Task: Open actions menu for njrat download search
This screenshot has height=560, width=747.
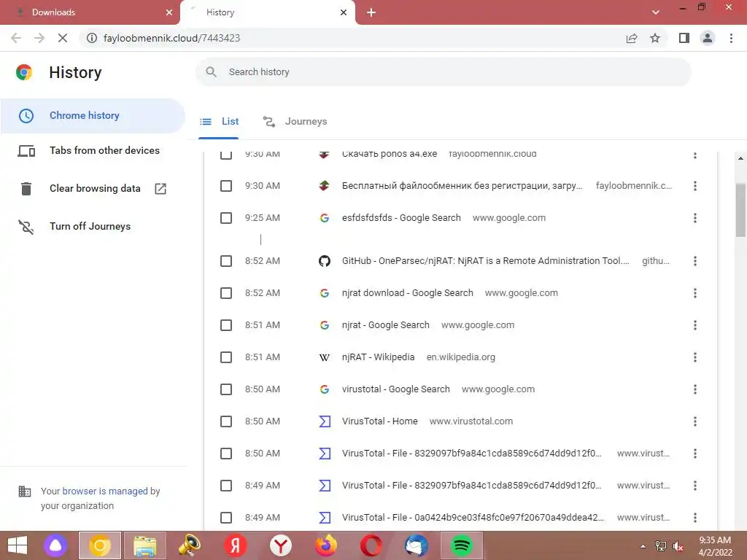Action: tap(695, 293)
